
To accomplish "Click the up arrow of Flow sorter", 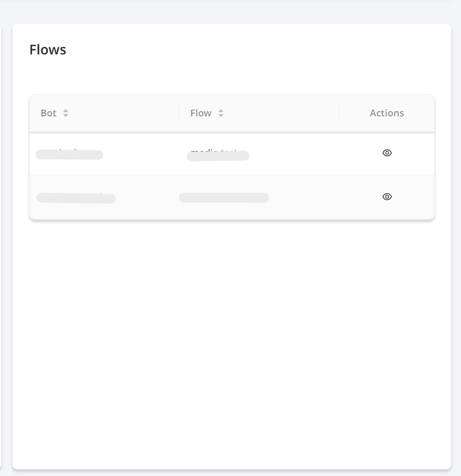I will [221, 111].
